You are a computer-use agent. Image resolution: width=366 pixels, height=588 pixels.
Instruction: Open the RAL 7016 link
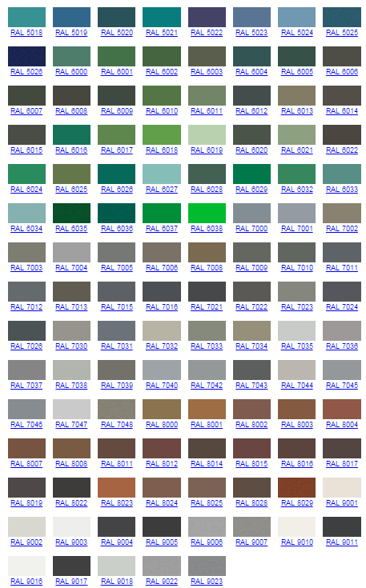coord(162,307)
